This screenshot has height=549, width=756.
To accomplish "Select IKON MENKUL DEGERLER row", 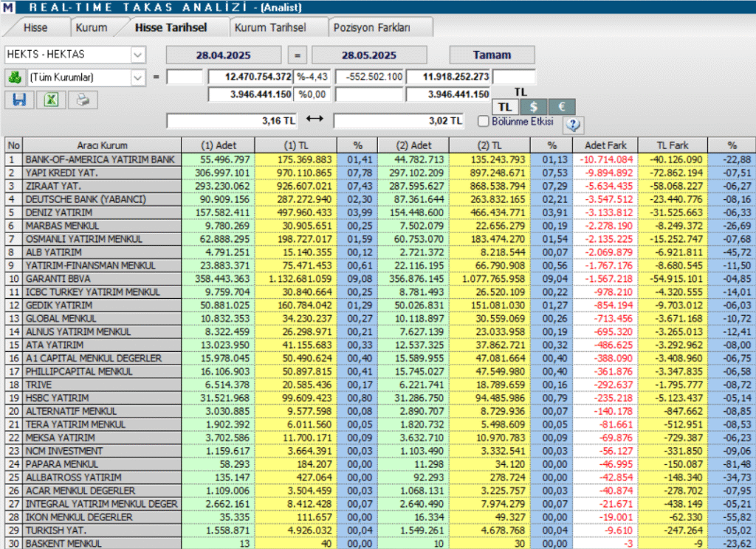I will point(380,517).
